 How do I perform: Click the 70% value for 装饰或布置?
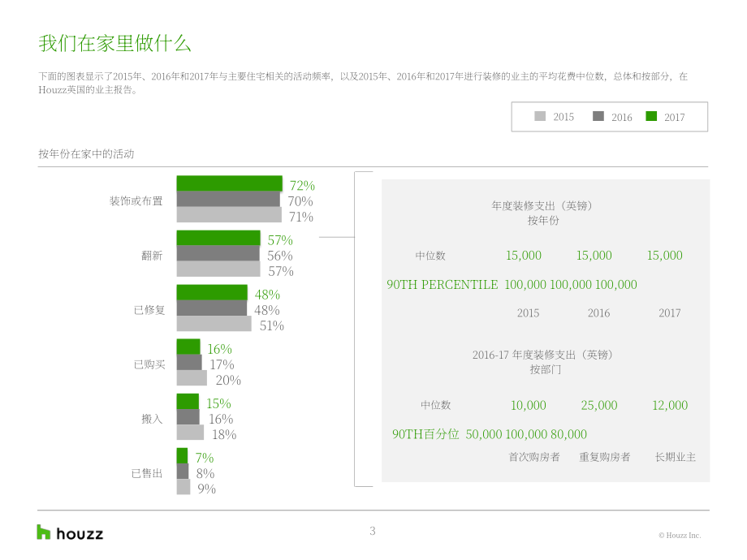click(x=300, y=201)
